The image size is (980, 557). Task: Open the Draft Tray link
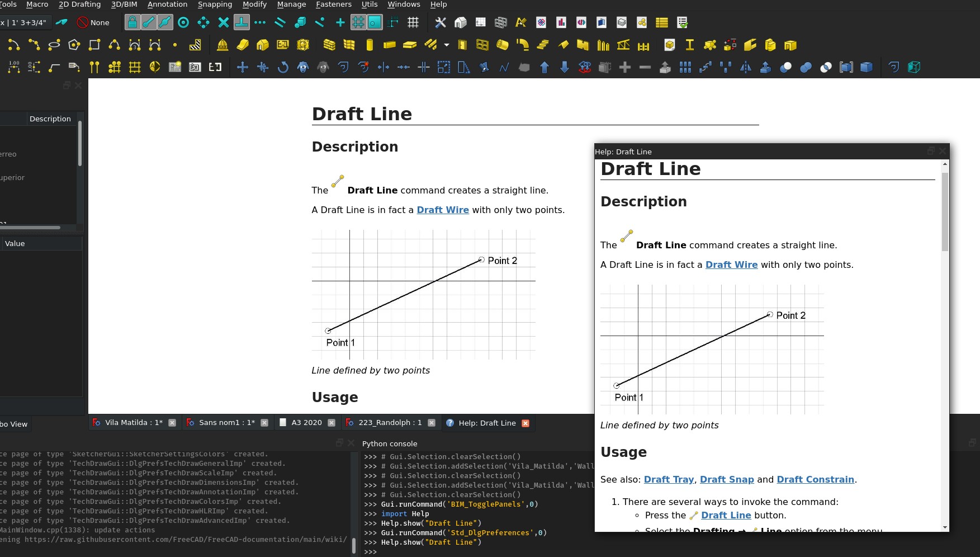(669, 479)
